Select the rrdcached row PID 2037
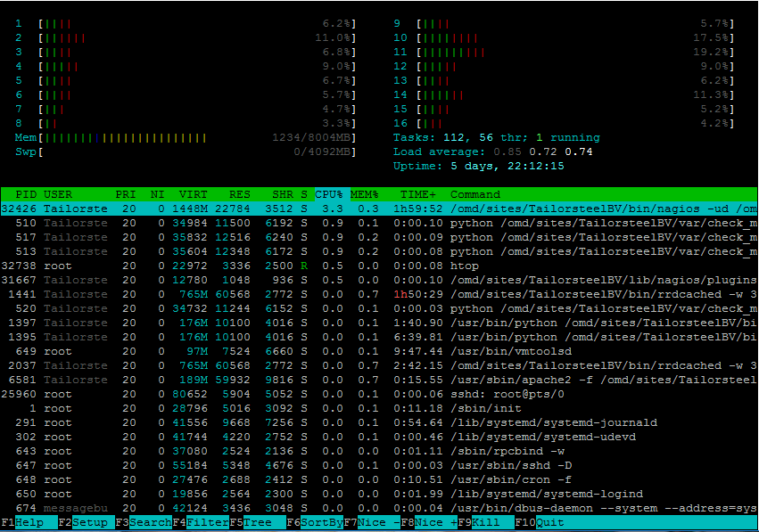759x532 pixels. [379, 365]
